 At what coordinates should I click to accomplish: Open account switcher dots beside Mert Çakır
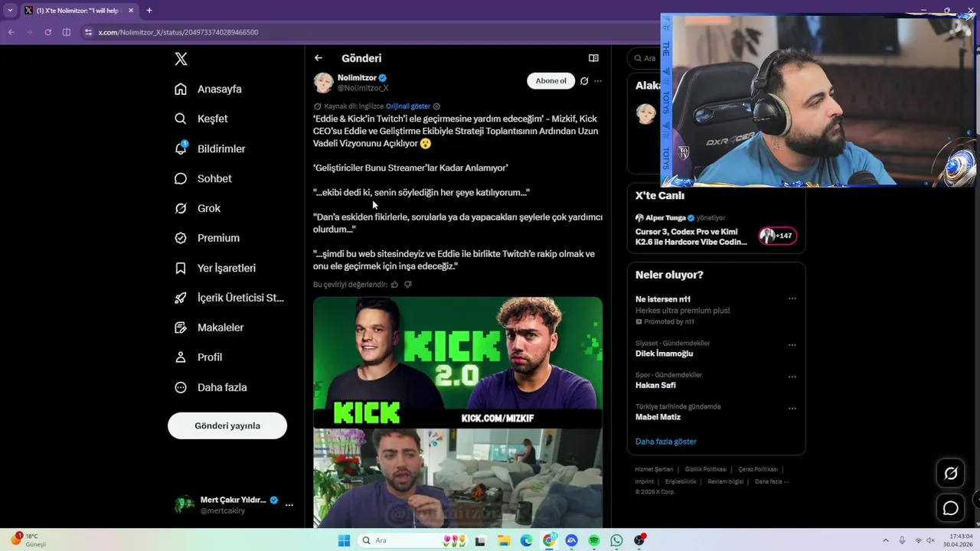(x=289, y=505)
